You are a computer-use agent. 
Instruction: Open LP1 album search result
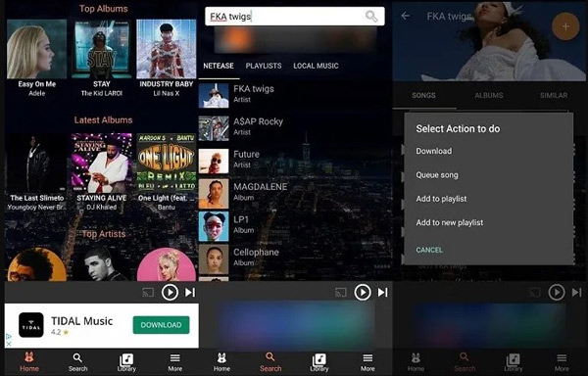[295, 226]
